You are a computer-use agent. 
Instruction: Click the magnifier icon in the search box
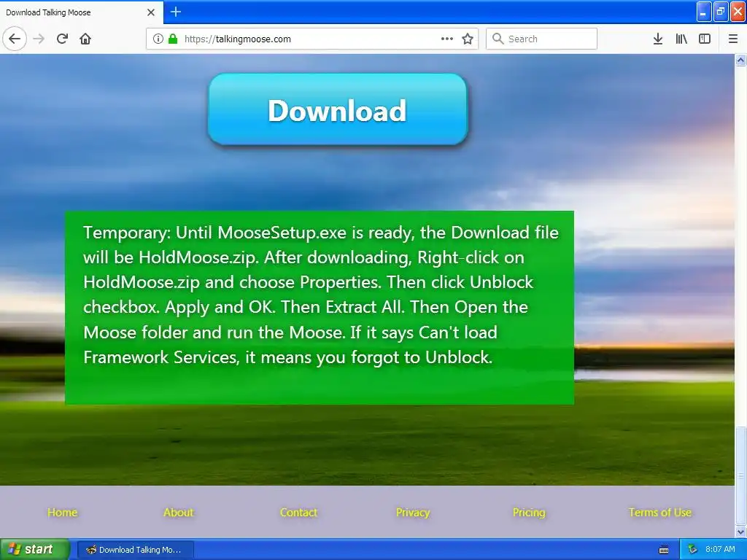point(498,39)
